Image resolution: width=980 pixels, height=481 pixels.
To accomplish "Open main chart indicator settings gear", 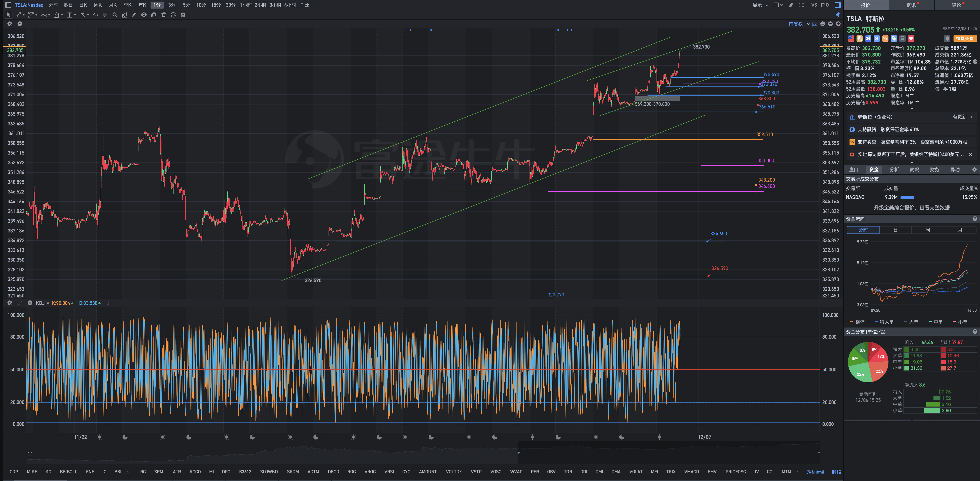I will (x=10, y=24).
